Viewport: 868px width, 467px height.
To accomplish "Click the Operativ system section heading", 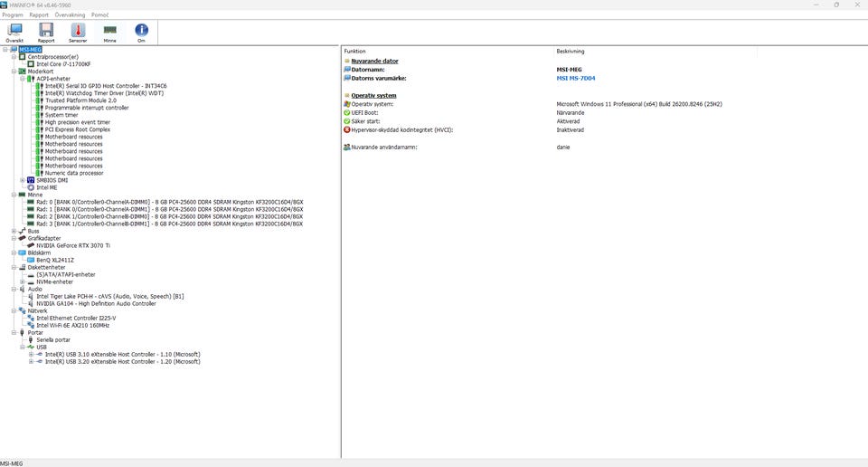I will pos(373,95).
